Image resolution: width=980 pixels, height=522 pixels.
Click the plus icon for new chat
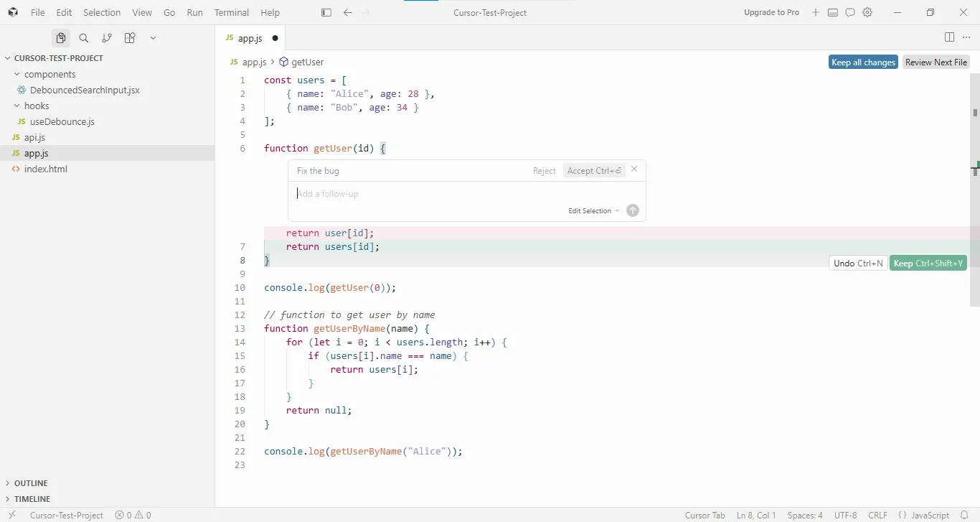pos(816,12)
